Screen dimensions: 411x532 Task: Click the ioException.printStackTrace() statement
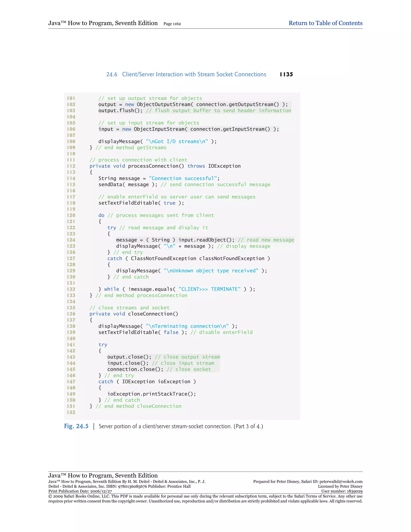coord(152,394)
